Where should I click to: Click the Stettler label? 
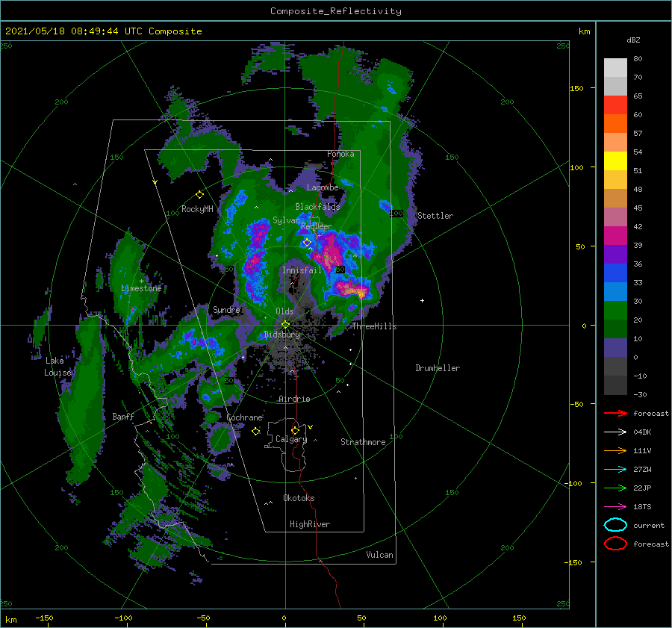point(435,216)
